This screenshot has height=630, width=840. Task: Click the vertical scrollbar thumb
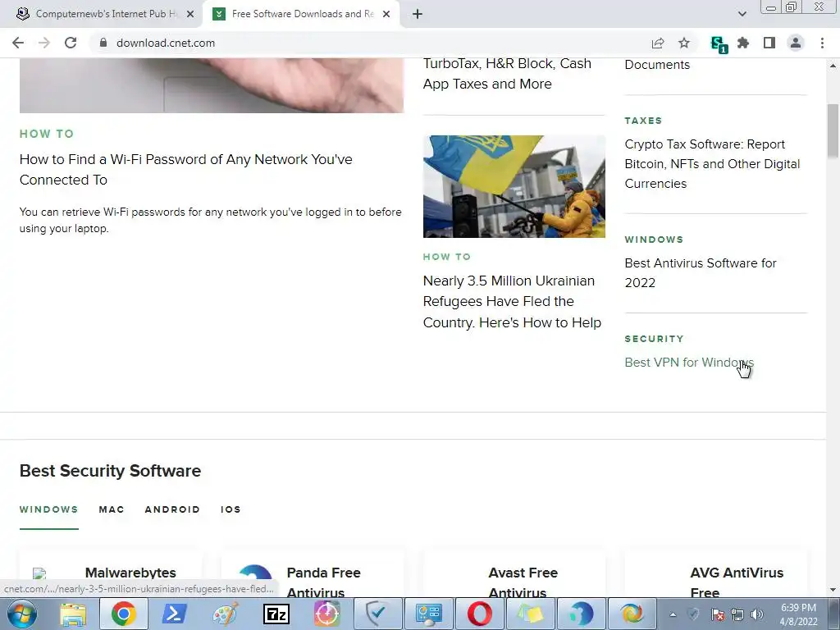(833, 129)
